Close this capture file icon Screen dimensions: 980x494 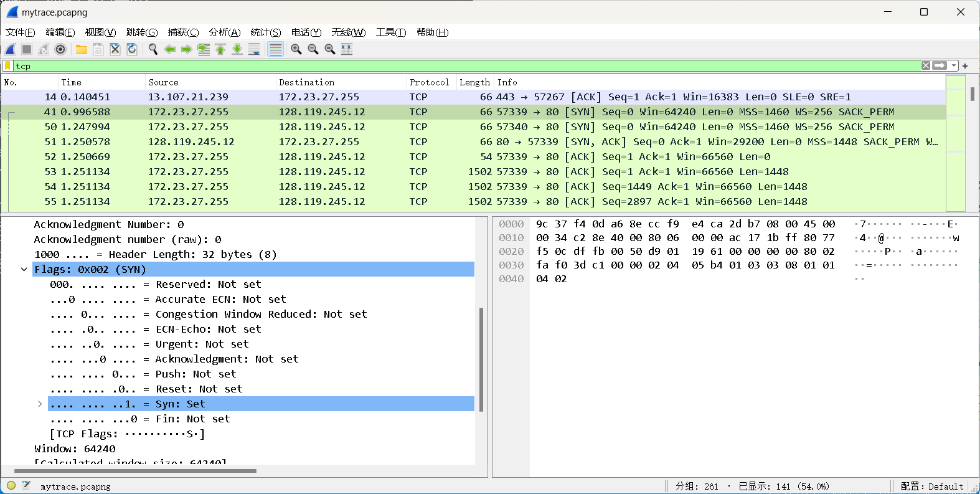coord(115,49)
